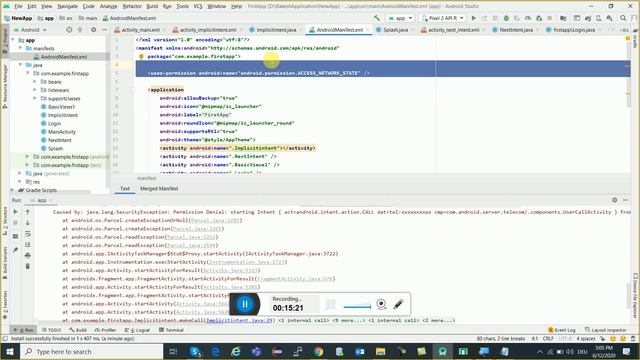
Task: Click Down the Stack Trace arrow
Action: (27, 223)
